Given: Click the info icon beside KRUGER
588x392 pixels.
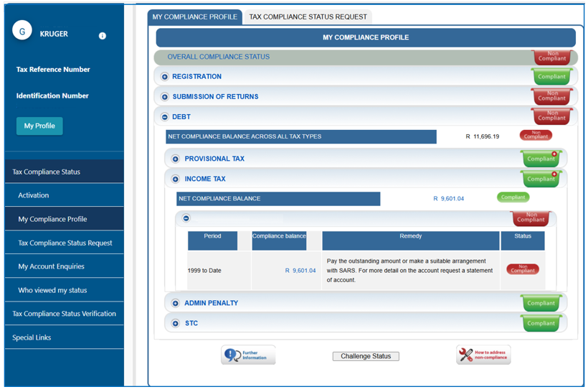Looking at the screenshot, I should point(103,36).
